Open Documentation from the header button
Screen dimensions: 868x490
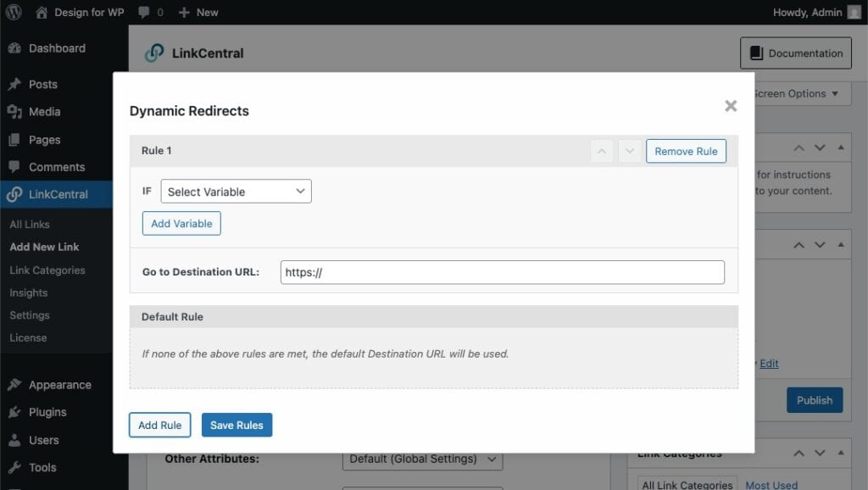tap(795, 53)
